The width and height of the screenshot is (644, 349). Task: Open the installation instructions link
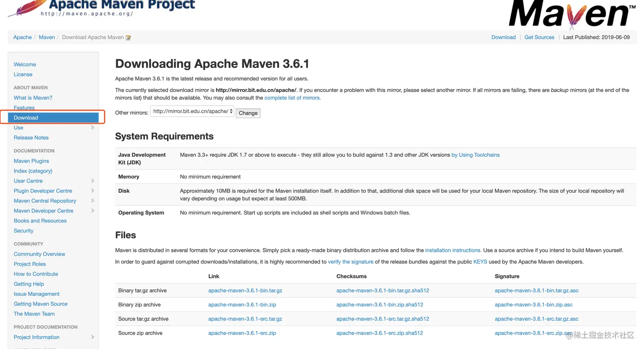[x=453, y=250]
